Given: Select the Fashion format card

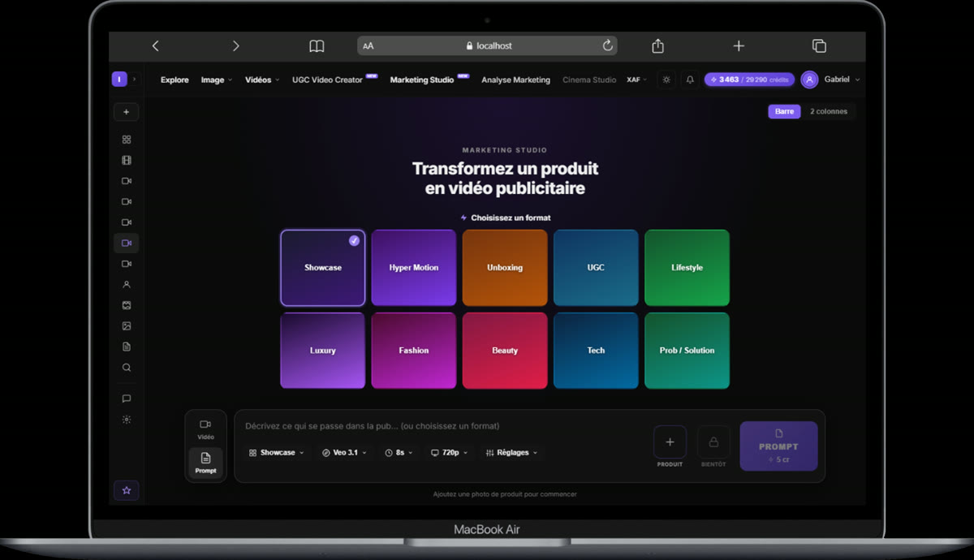Looking at the screenshot, I should point(414,351).
